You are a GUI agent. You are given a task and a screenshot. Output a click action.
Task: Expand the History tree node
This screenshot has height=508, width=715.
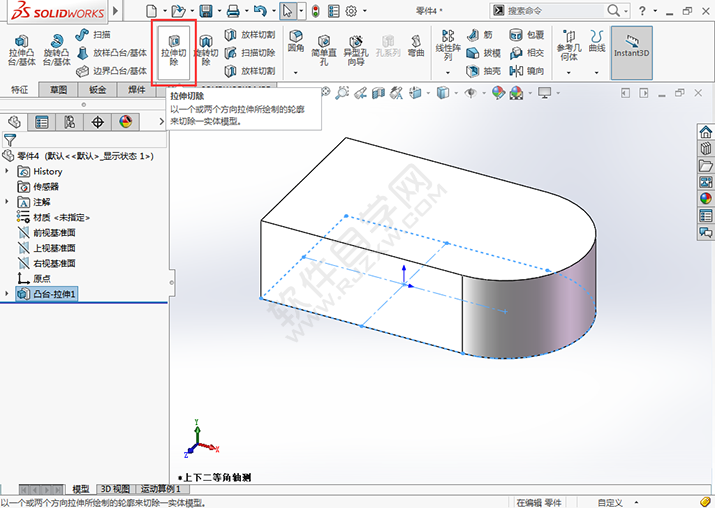click(x=7, y=171)
